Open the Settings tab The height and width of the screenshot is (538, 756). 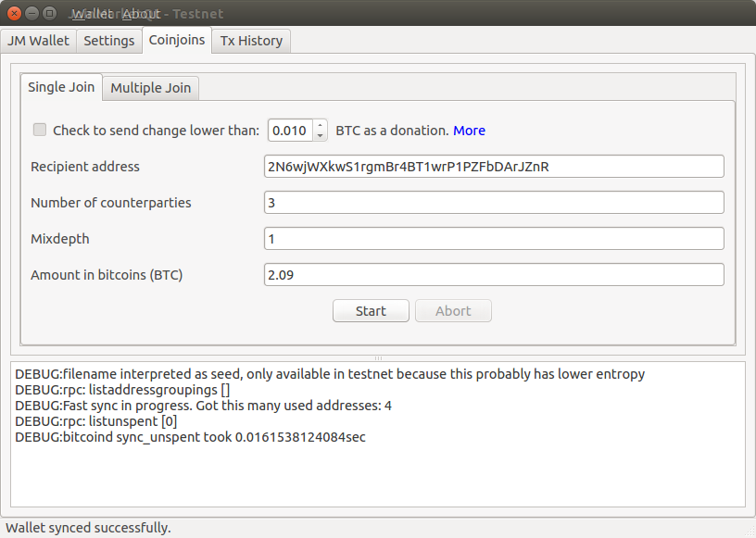tap(108, 41)
